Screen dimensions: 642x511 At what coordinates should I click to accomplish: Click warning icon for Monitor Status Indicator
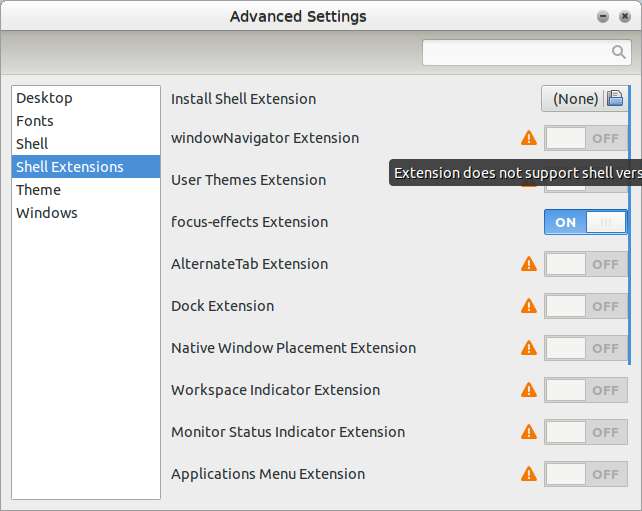click(x=529, y=432)
